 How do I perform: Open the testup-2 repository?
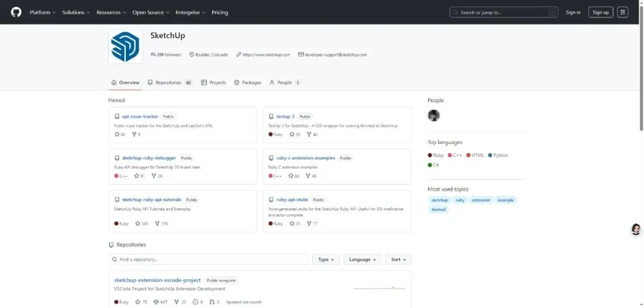click(x=286, y=117)
